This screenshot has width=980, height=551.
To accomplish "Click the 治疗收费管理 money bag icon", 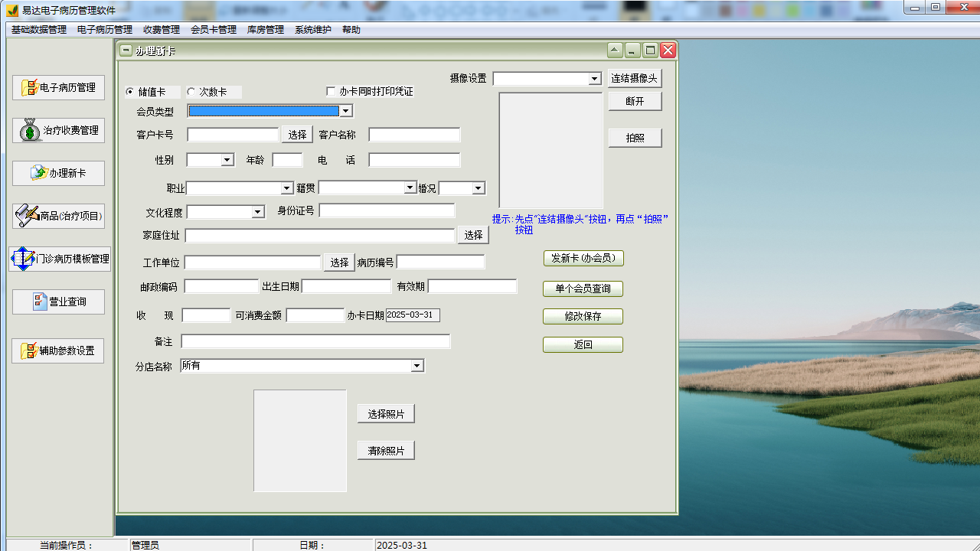I will 30,130.
